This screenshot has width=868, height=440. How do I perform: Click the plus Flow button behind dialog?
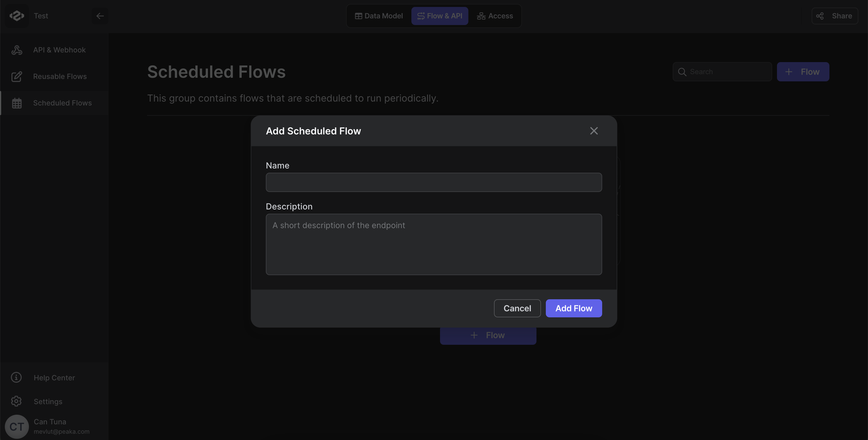[x=488, y=335]
